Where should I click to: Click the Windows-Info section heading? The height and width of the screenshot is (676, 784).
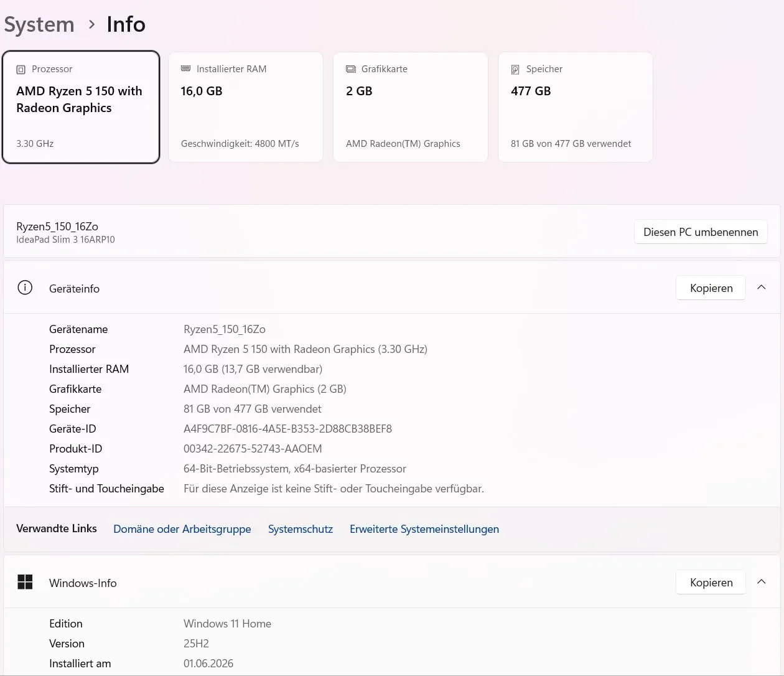pyautogui.click(x=83, y=583)
